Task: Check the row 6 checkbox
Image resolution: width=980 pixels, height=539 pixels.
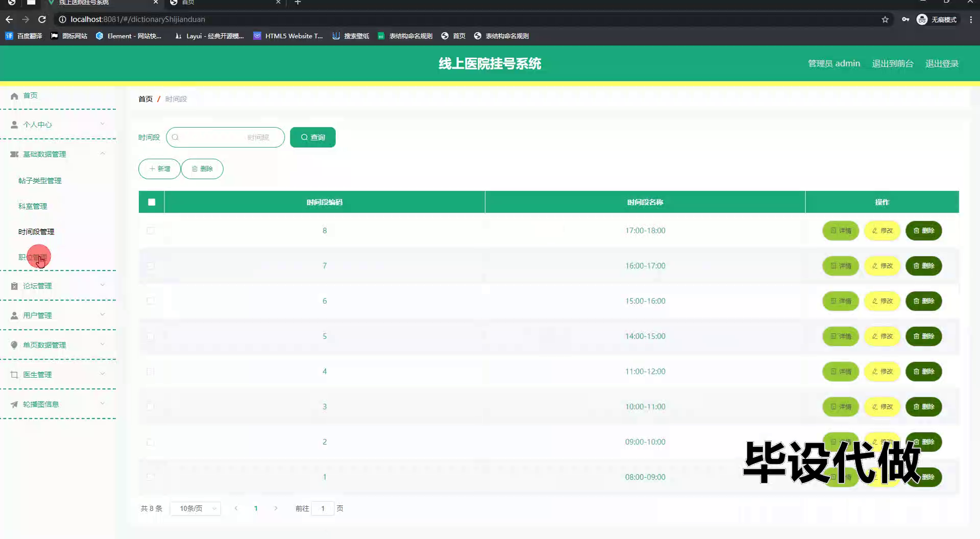Action: pyautogui.click(x=151, y=301)
